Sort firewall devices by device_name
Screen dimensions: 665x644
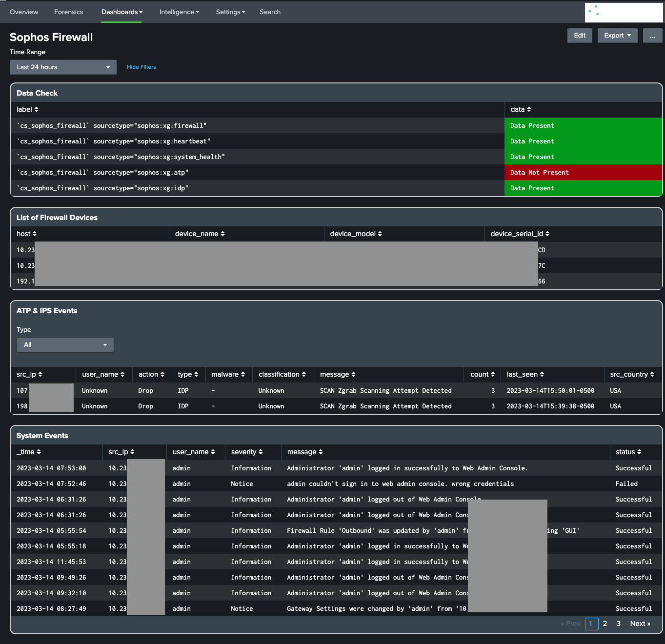pyautogui.click(x=200, y=234)
